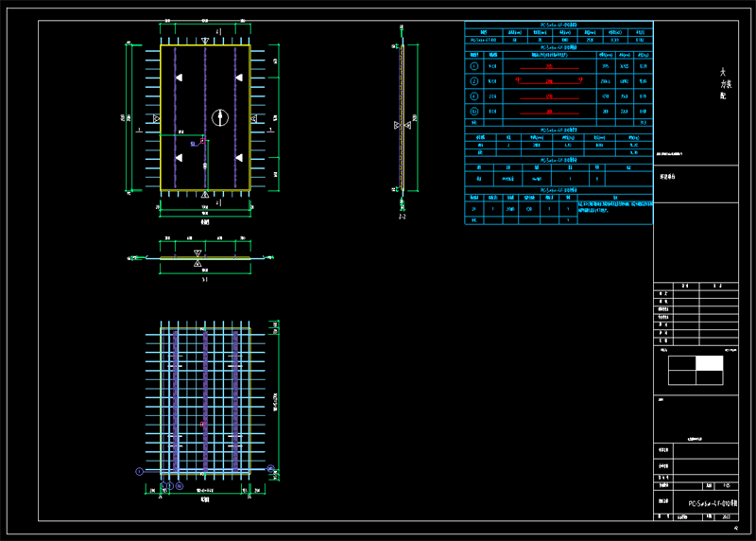Select the white filled cell in the key plan
The width and height of the screenshot is (756, 541).
pos(710,363)
